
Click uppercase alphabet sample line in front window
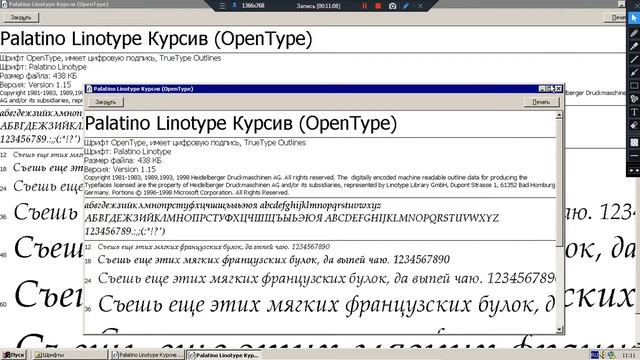[291, 218]
